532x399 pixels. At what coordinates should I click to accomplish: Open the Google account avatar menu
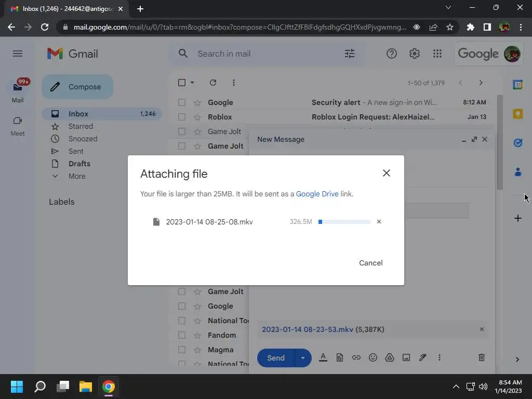click(x=512, y=54)
